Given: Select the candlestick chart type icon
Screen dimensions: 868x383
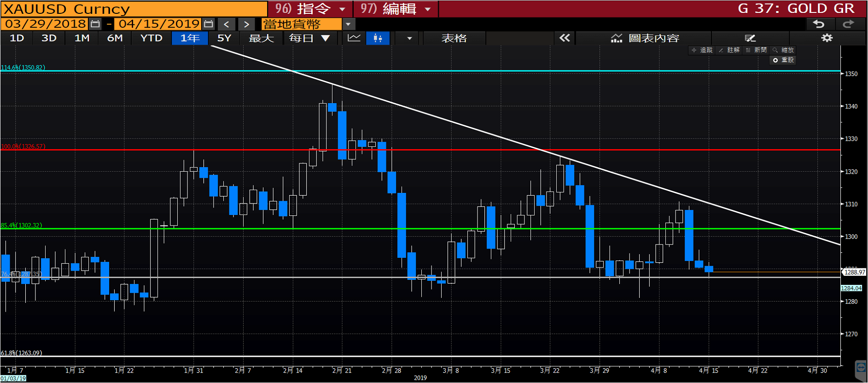Looking at the screenshot, I should pos(378,38).
